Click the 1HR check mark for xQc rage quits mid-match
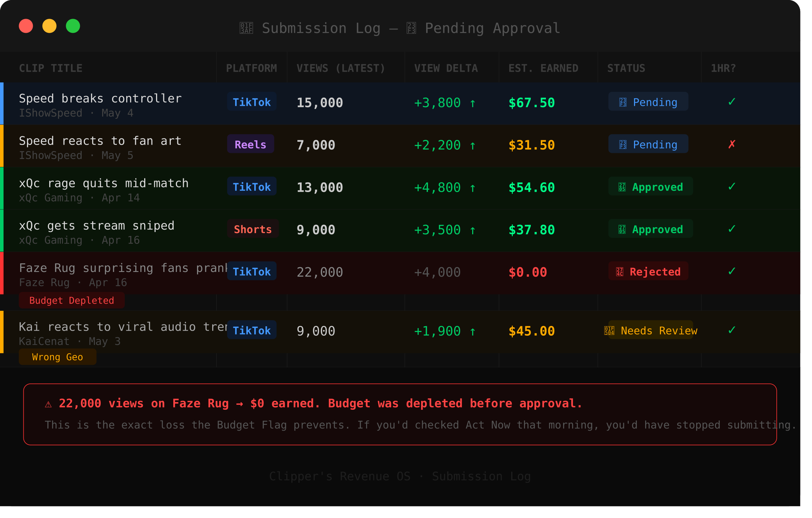 tap(731, 187)
